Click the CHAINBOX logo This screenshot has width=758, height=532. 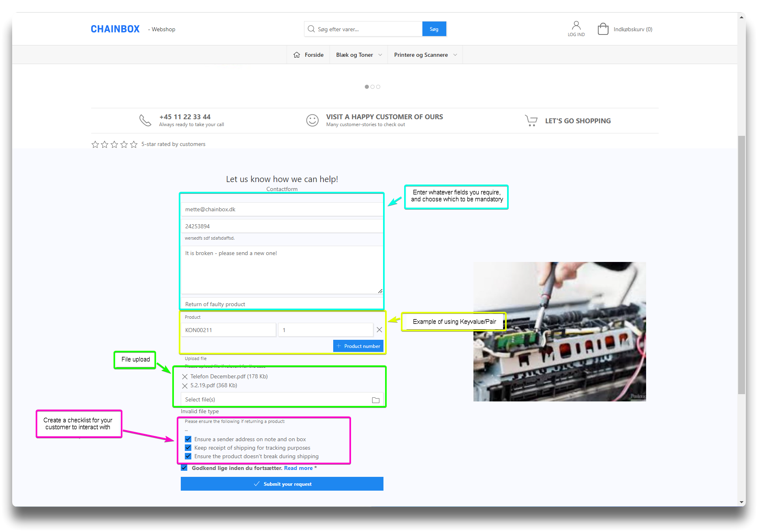click(x=115, y=29)
